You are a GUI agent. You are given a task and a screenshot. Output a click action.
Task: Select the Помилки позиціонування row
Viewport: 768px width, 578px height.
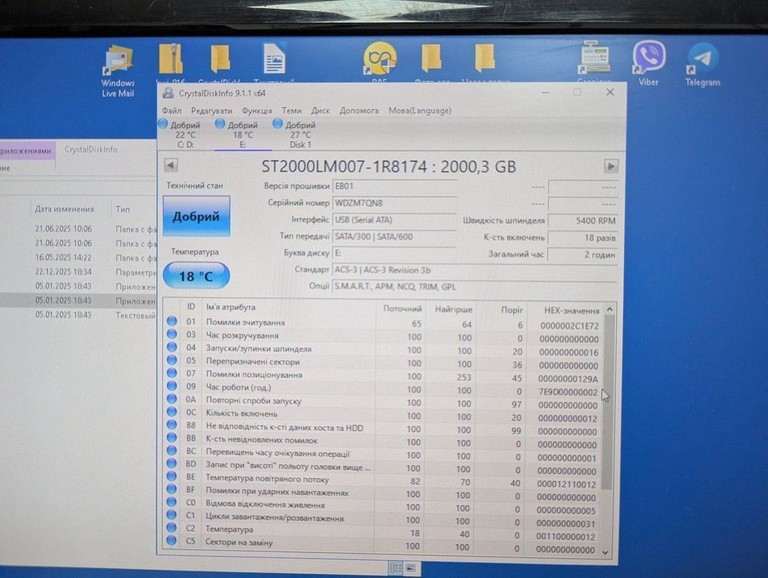click(384, 376)
